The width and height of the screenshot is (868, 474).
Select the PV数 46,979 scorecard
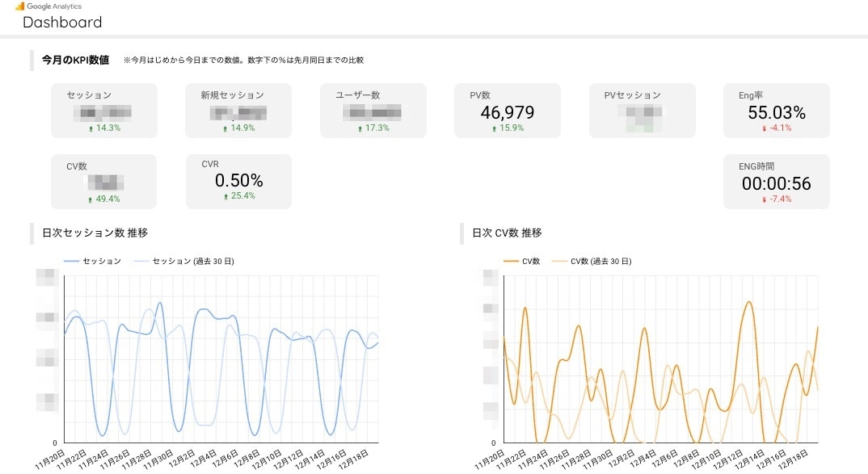pos(508,111)
